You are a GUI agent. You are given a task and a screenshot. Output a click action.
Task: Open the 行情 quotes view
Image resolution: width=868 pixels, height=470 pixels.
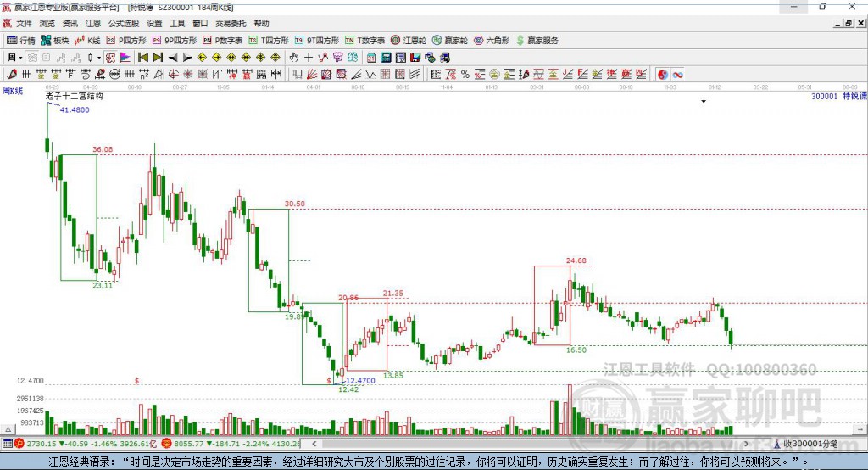21,41
